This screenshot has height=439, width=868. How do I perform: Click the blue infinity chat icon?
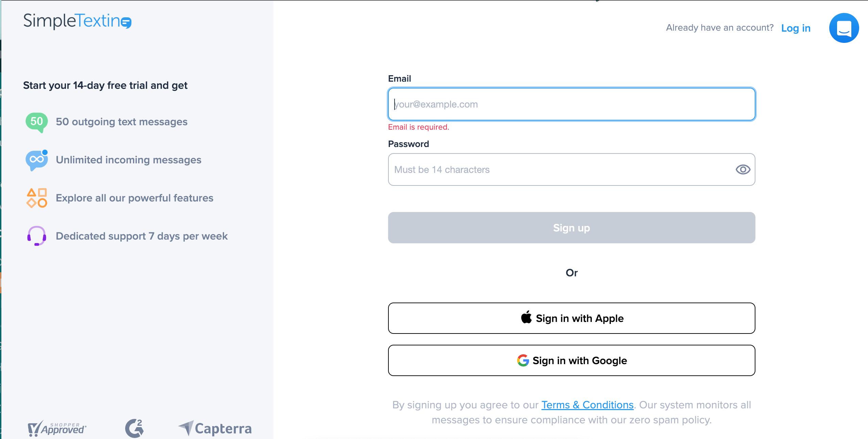click(37, 160)
